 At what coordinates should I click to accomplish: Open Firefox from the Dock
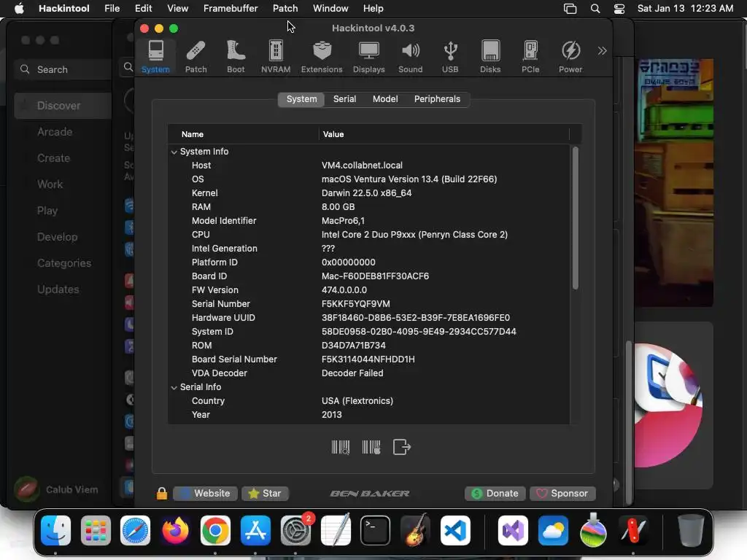coord(175,531)
